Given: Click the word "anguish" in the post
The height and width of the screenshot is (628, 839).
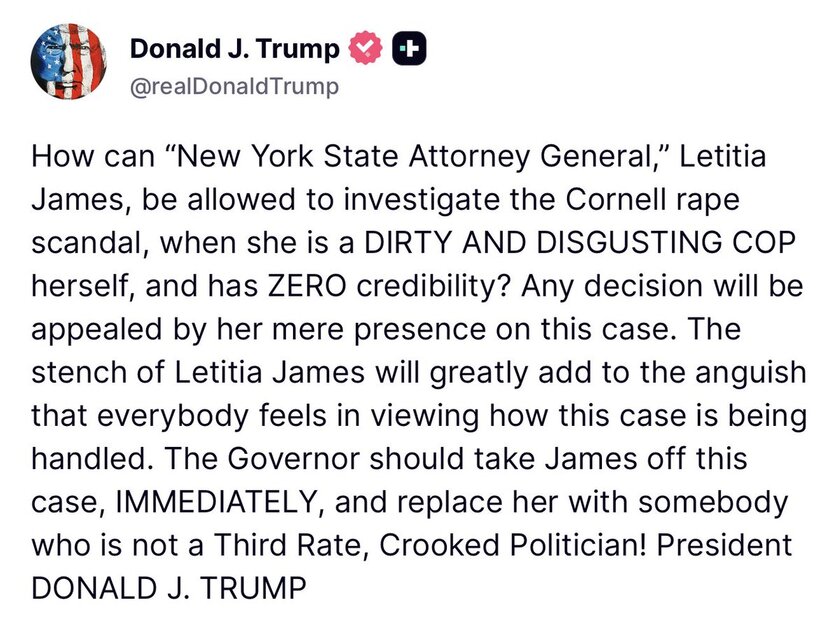Looking at the screenshot, I should coord(751,374).
